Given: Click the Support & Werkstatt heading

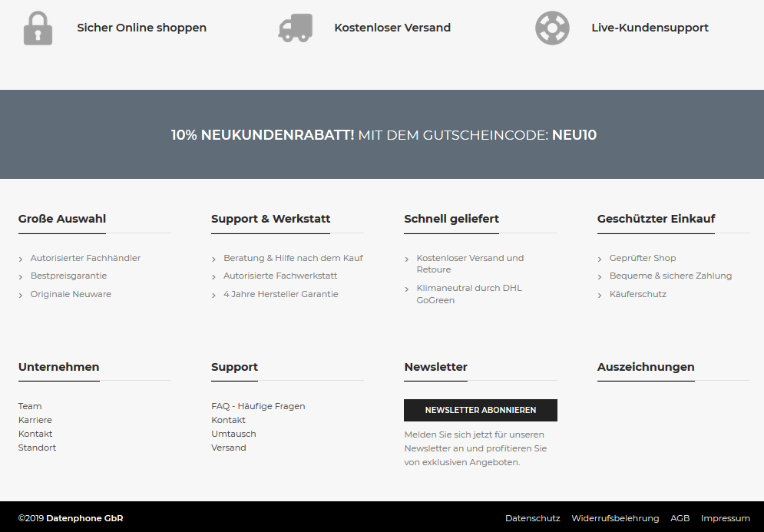Looking at the screenshot, I should [270, 219].
